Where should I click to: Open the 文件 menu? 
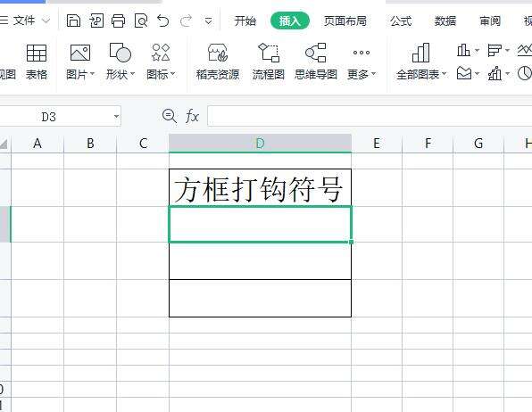click(x=24, y=21)
